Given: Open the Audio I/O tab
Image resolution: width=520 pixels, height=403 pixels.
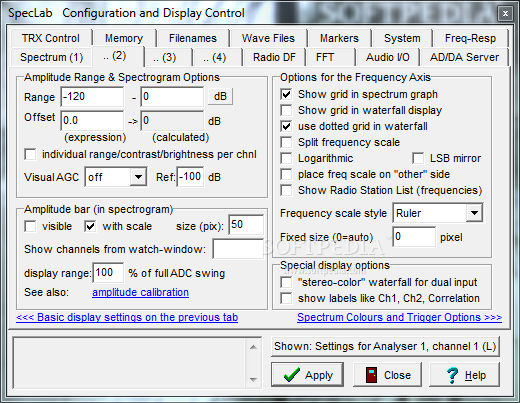Looking at the screenshot, I should coord(388,57).
